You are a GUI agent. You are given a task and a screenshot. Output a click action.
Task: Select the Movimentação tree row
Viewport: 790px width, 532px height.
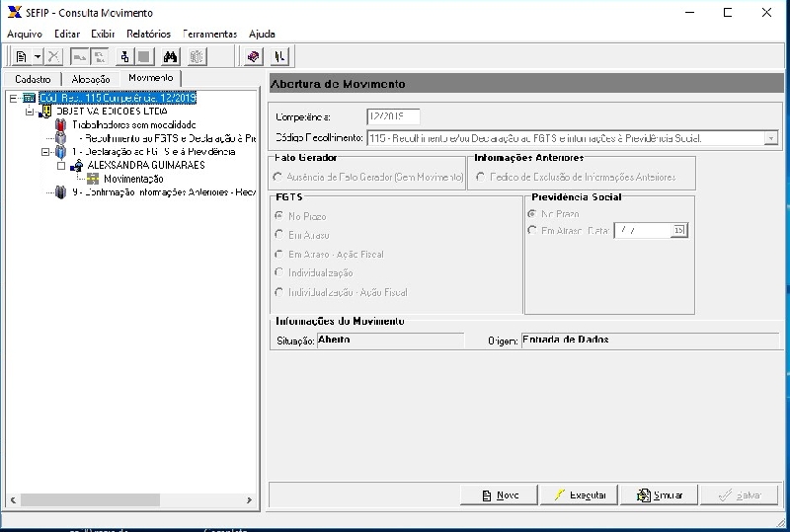(133, 179)
